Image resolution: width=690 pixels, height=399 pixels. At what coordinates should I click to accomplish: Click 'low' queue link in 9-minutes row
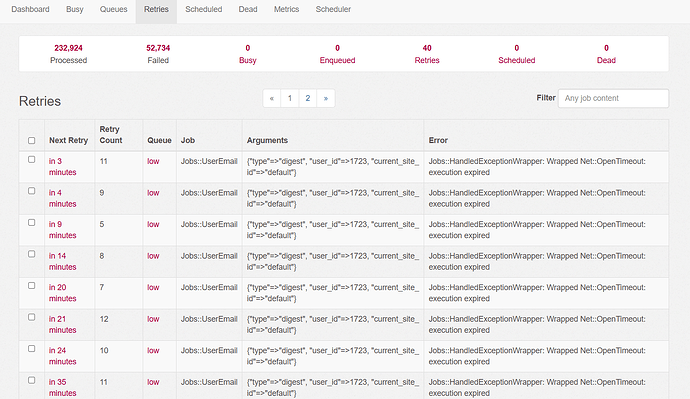153,224
